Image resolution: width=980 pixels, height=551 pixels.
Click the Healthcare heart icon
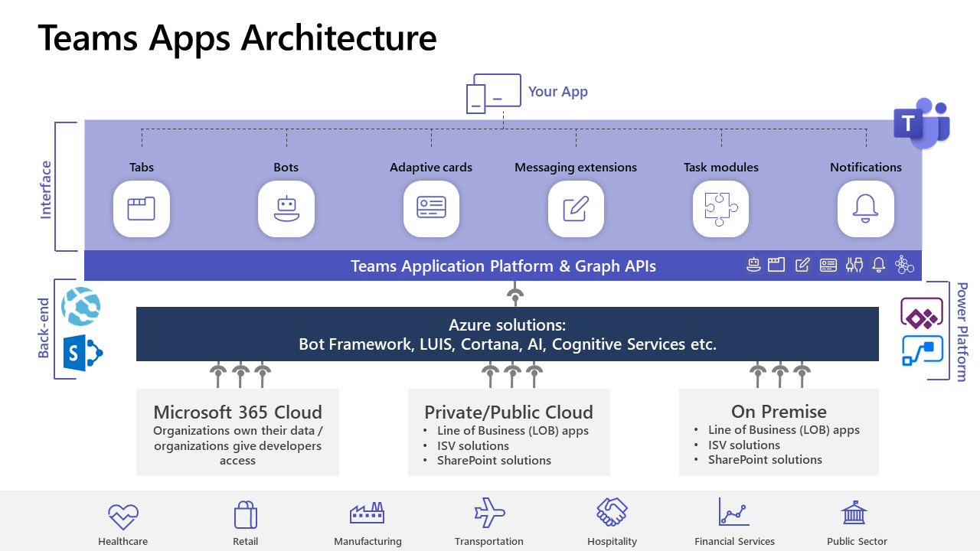(122, 516)
